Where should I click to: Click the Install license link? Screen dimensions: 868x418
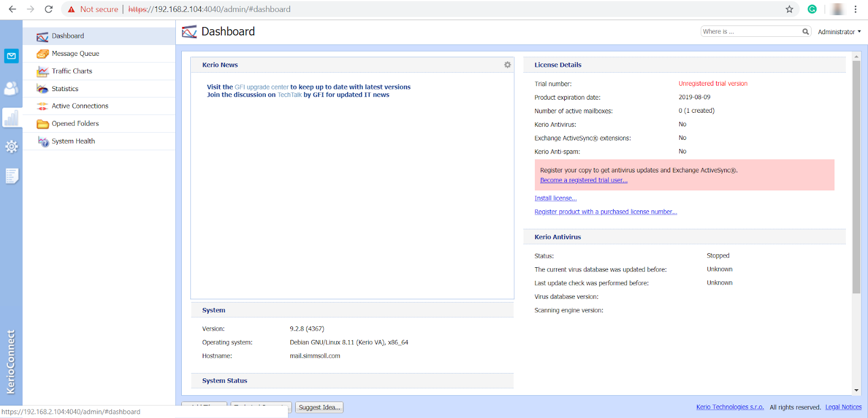click(x=555, y=198)
